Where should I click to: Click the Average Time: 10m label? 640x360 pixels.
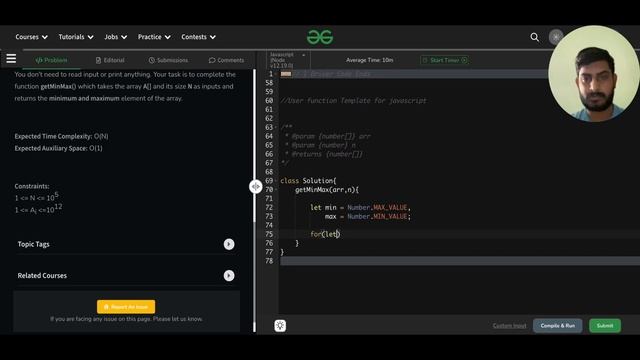(369, 60)
